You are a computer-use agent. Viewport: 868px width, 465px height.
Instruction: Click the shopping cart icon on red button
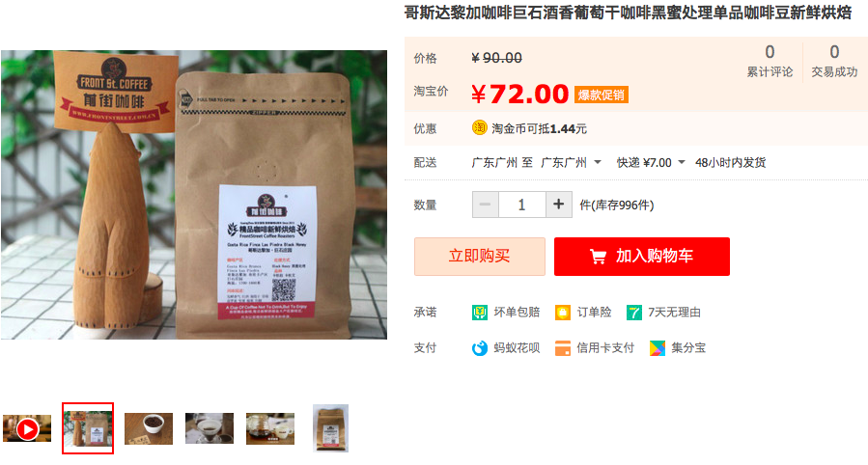pyautogui.click(x=598, y=257)
